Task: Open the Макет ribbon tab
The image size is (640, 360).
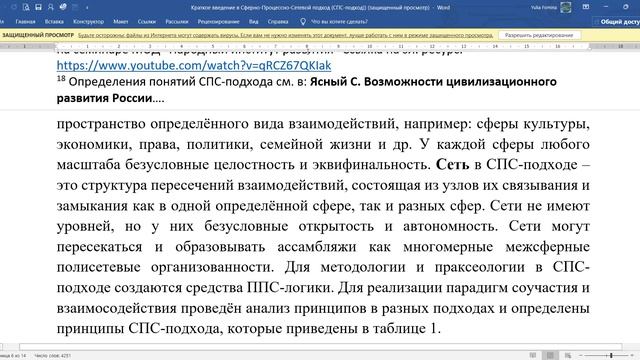Action: (x=121, y=22)
